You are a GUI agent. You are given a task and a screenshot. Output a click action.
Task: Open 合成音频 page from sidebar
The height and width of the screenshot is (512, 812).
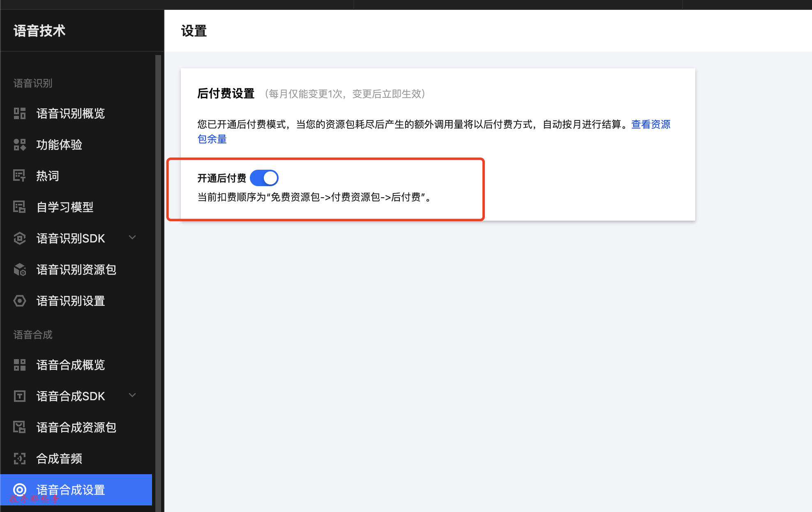pyautogui.click(x=59, y=459)
